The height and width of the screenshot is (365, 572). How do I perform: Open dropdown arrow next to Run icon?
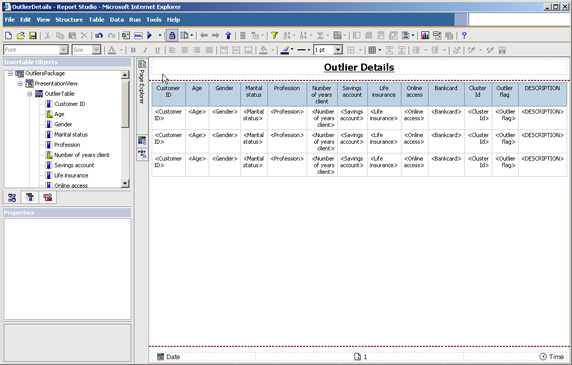tap(160, 35)
